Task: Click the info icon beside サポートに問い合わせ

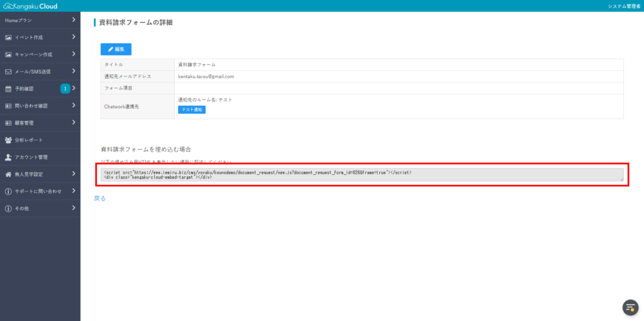Action: pyautogui.click(x=8, y=191)
